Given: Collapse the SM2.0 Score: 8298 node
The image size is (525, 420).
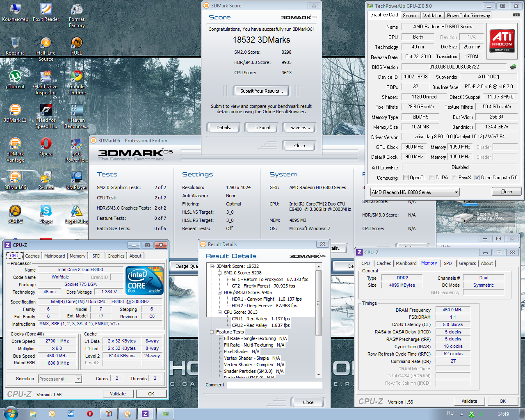Looking at the screenshot, I should [x=220, y=273].
